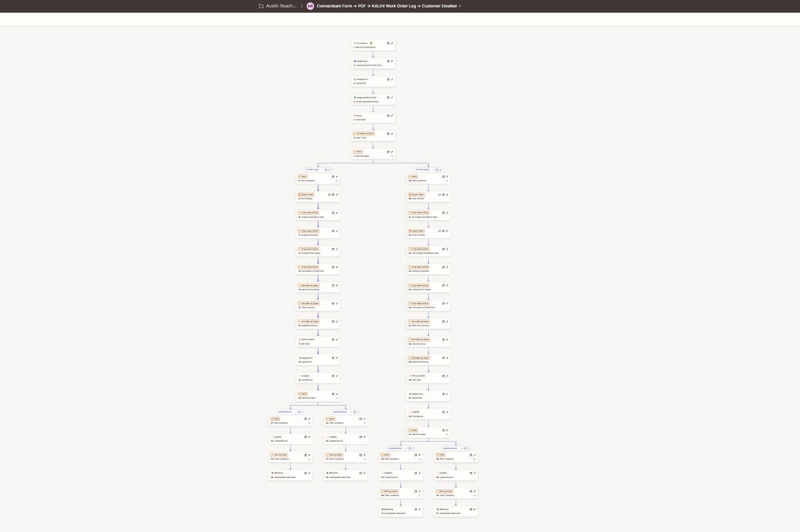Expand the chevron on step 20 Split into paths
This screenshot has height=532, width=800.
337,398
